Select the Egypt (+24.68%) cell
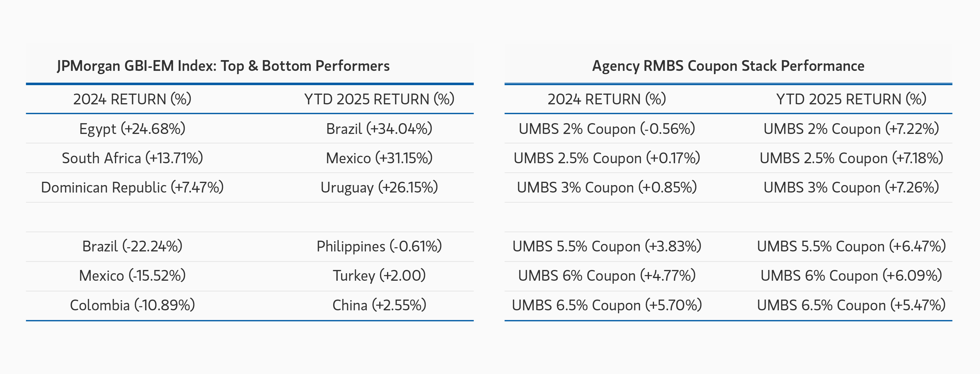 (x=132, y=129)
